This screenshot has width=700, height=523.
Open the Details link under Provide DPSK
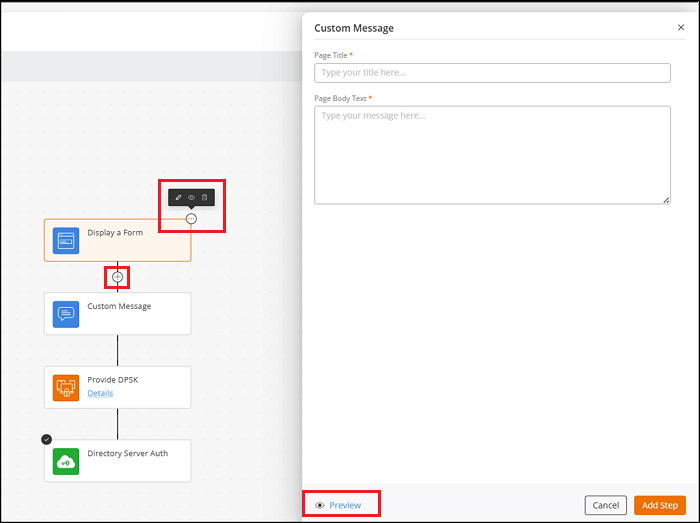100,393
